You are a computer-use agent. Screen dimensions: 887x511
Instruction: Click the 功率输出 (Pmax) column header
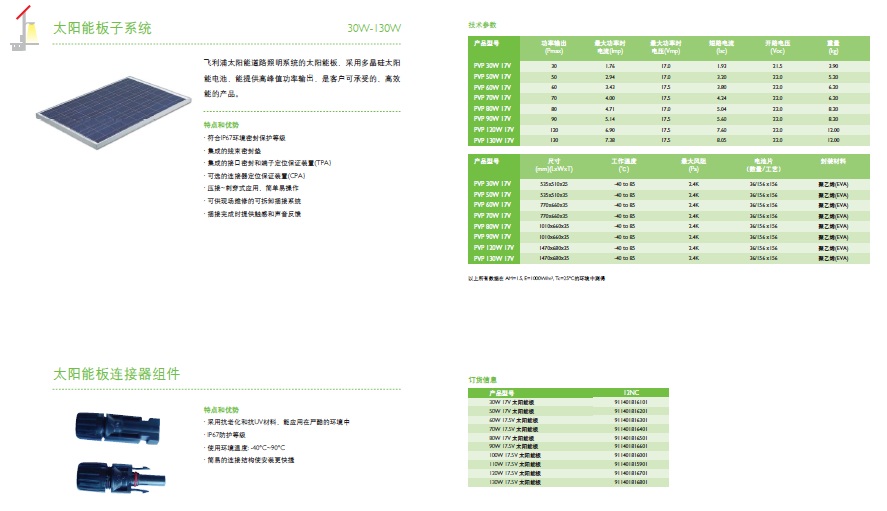pos(554,48)
